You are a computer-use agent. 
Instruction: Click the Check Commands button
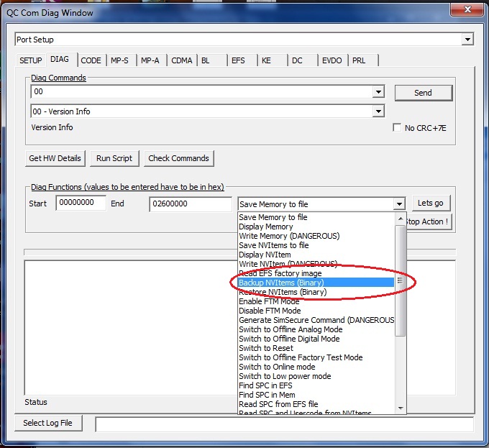pyautogui.click(x=178, y=158)
